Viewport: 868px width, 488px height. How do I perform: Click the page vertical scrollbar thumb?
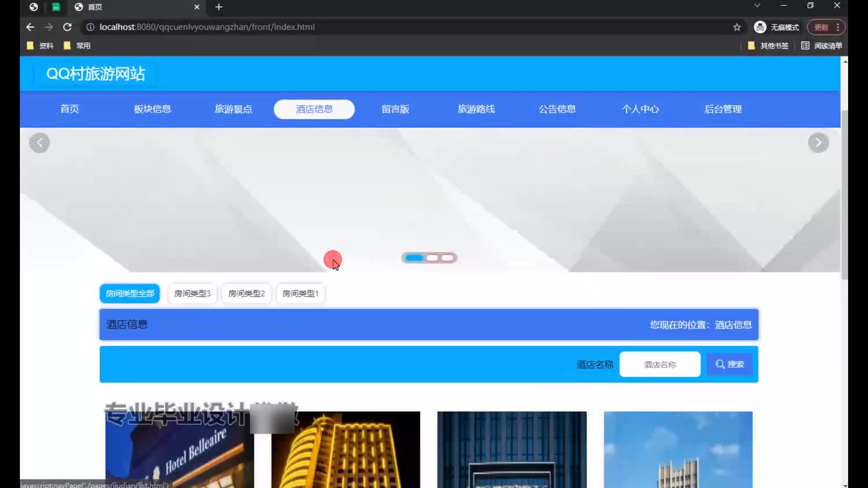tap(844, 194)
